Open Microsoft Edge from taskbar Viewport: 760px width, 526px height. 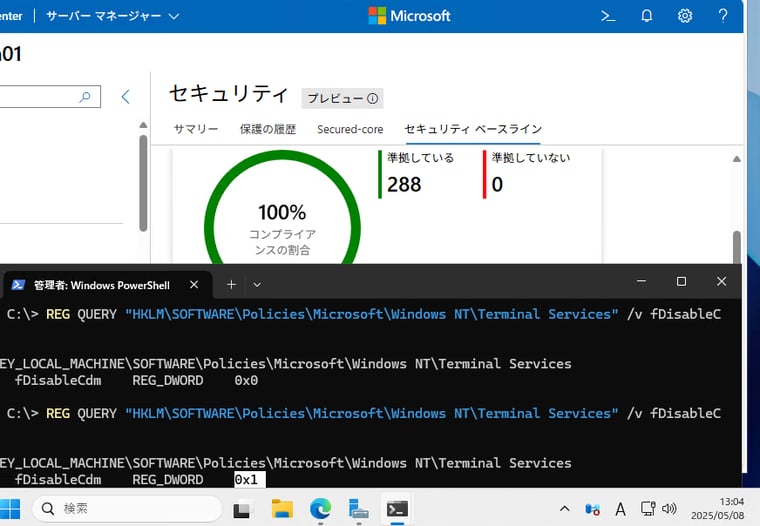coord(320,509)
